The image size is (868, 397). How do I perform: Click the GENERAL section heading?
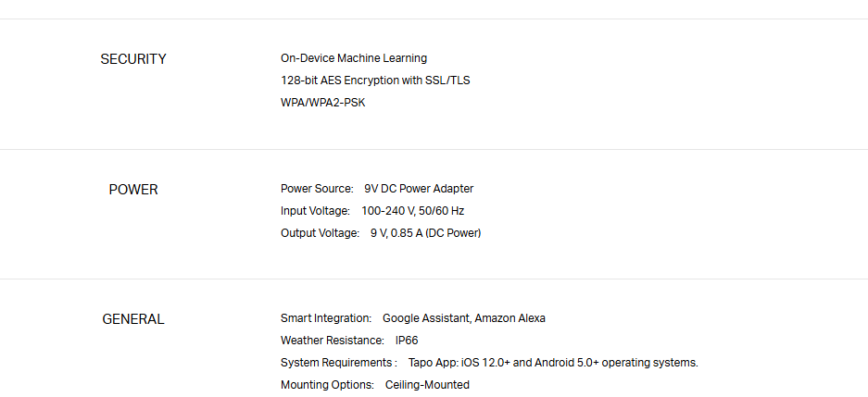(133, 319)
